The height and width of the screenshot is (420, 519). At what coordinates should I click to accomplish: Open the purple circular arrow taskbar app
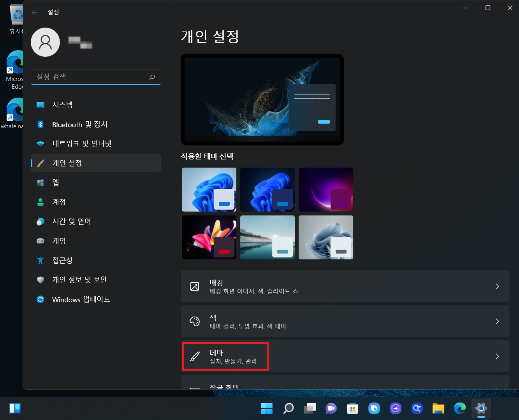(396, 408)
